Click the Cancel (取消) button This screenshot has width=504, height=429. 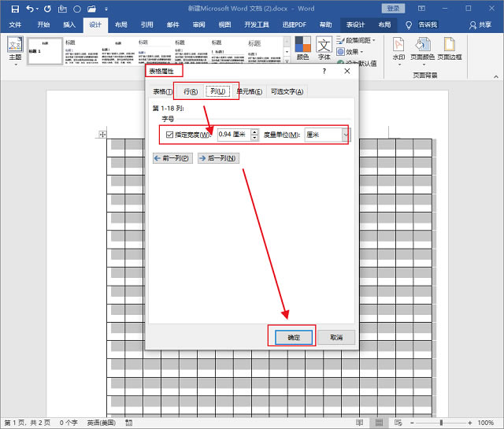coord(336,338)
